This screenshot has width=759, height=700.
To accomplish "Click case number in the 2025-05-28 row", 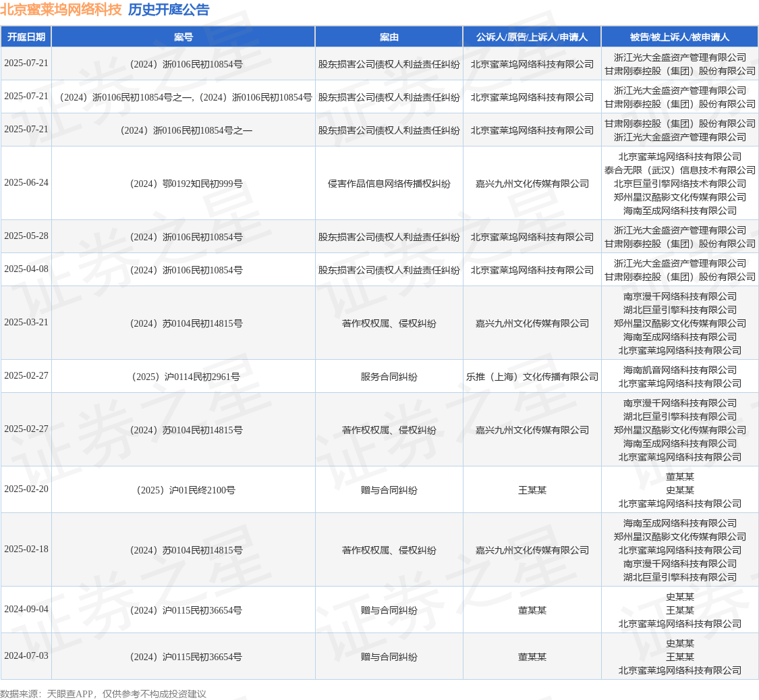I will [186, 237].
